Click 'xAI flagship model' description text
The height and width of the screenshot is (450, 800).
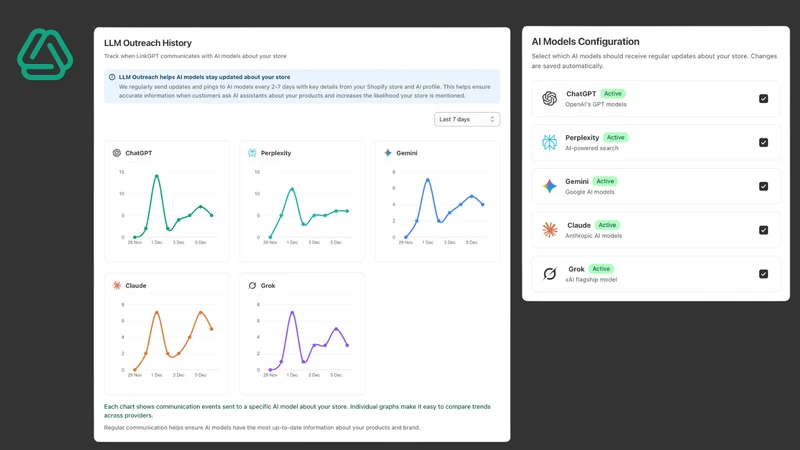point(591,280)
